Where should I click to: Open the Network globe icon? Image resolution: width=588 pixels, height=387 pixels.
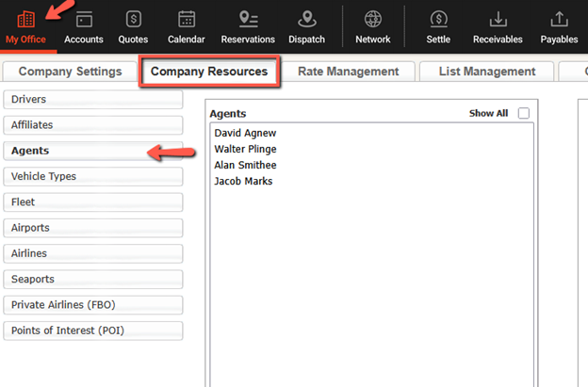[373, 19]
